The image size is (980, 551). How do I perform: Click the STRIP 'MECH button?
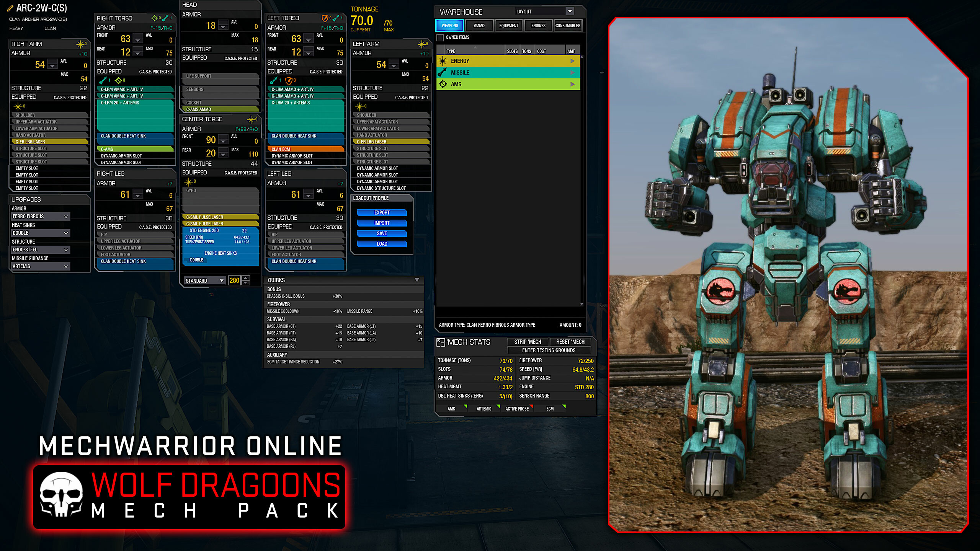(x=528, y=342)
